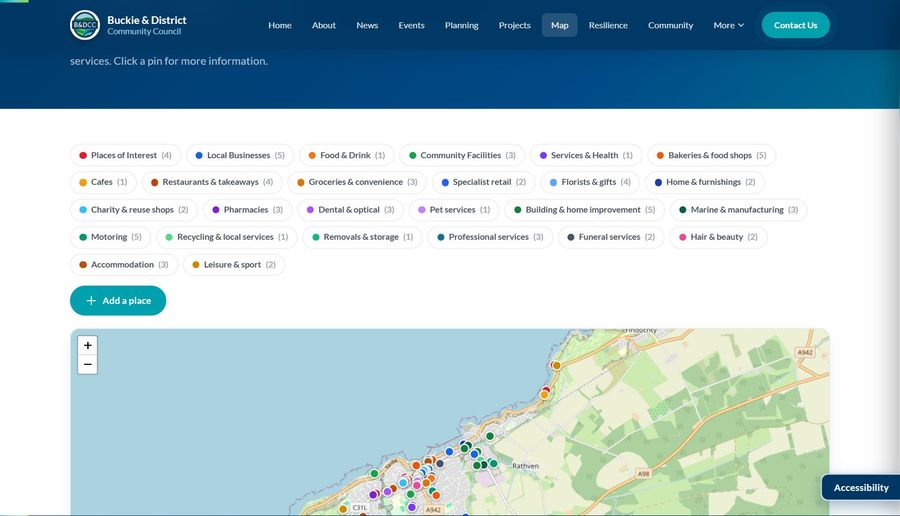The height and width of the screenshot is (516, 900).
Task: Open the Accessibility panel
Action: pyautogui.click(x=860, y=487)
